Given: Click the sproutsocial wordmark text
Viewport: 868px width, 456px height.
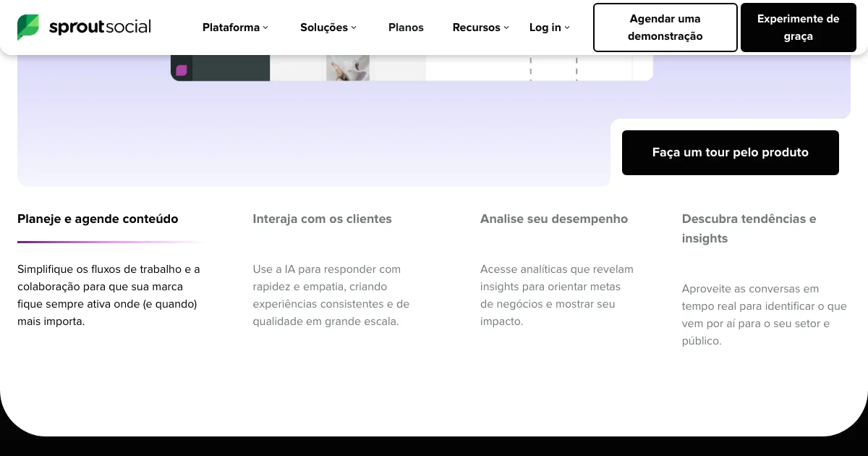Looking at the screenshot, I should [100, 28].
